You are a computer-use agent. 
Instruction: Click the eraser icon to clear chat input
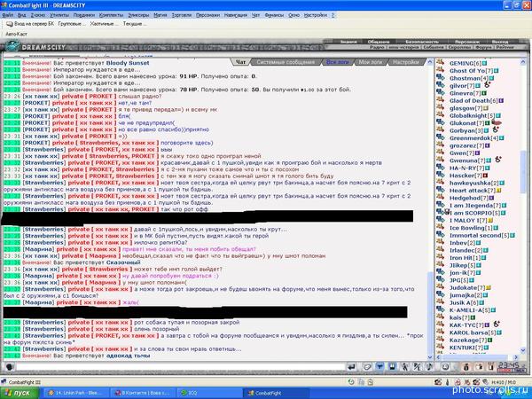pos(367,367)
